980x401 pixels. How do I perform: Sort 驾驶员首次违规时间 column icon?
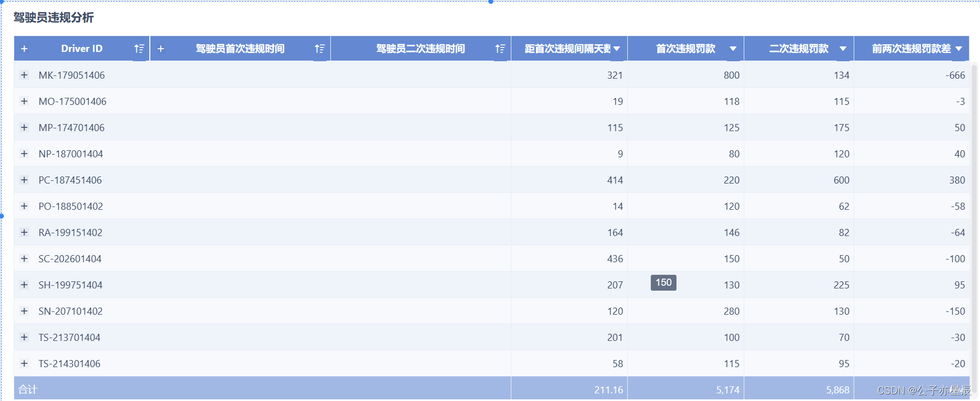320,49
